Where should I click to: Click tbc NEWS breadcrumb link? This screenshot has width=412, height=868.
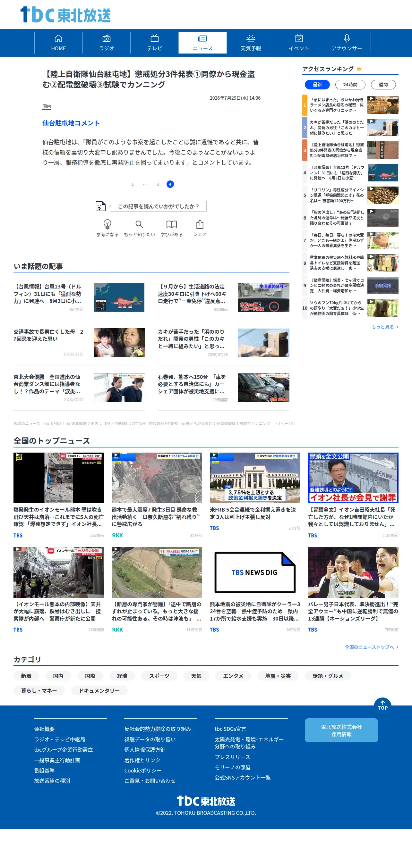53,423
